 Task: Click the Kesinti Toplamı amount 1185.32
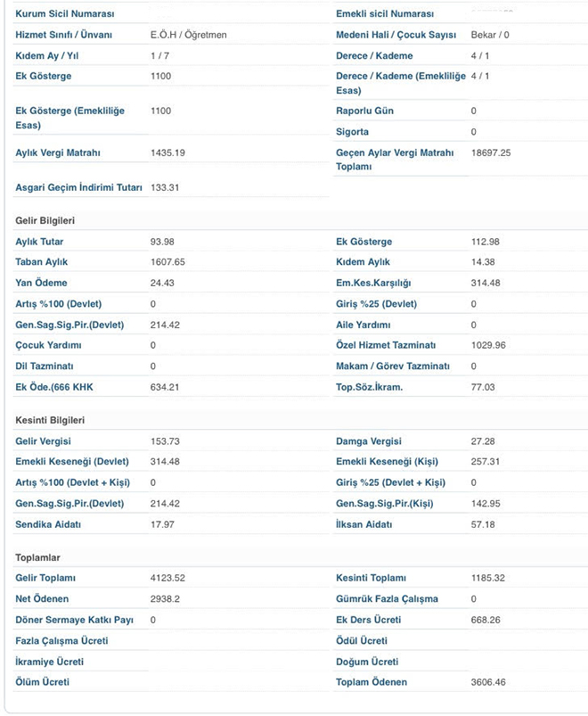[487, 578]
